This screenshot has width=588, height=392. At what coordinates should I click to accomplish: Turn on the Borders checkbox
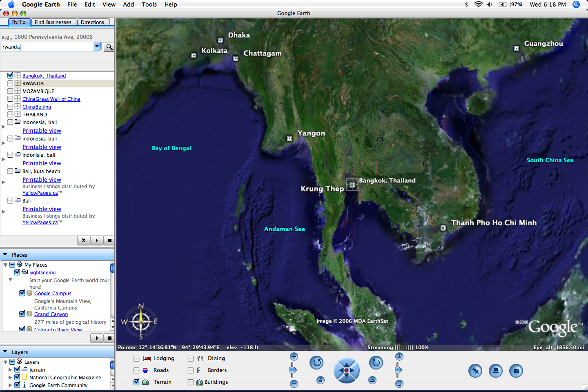pyautogui.click(x=191, y=370)
